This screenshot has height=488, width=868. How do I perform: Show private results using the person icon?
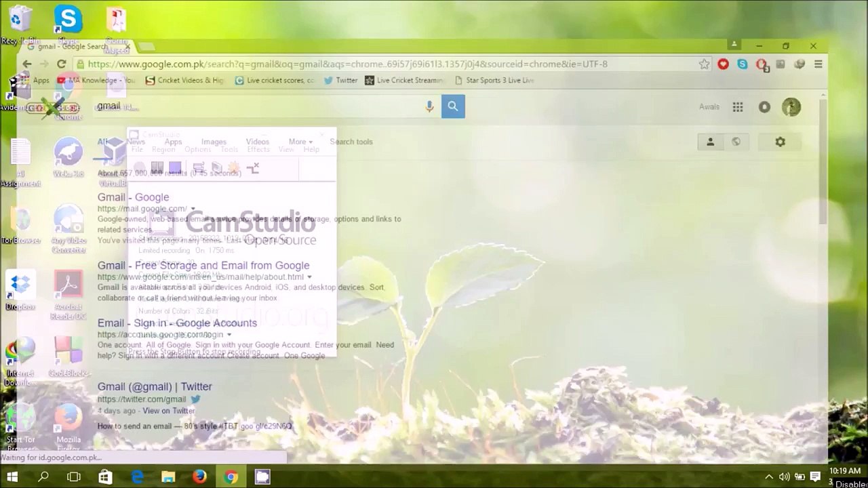point(711,142)
